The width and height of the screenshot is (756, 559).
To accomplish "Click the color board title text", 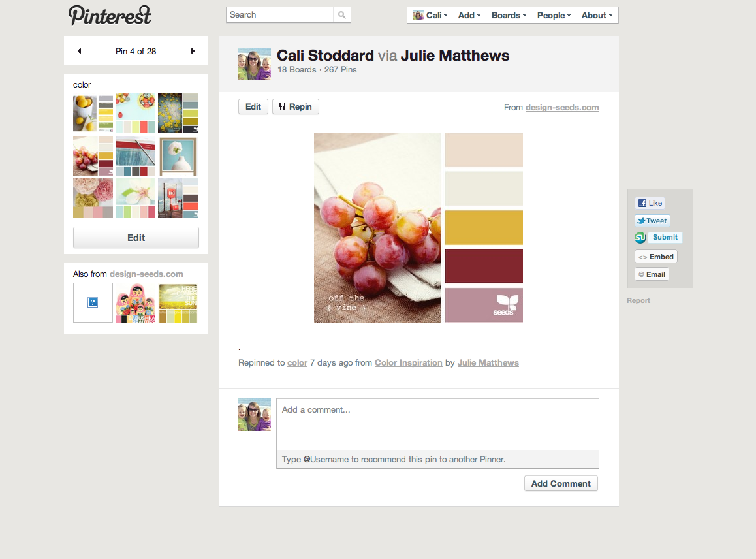I will [82, 84].
